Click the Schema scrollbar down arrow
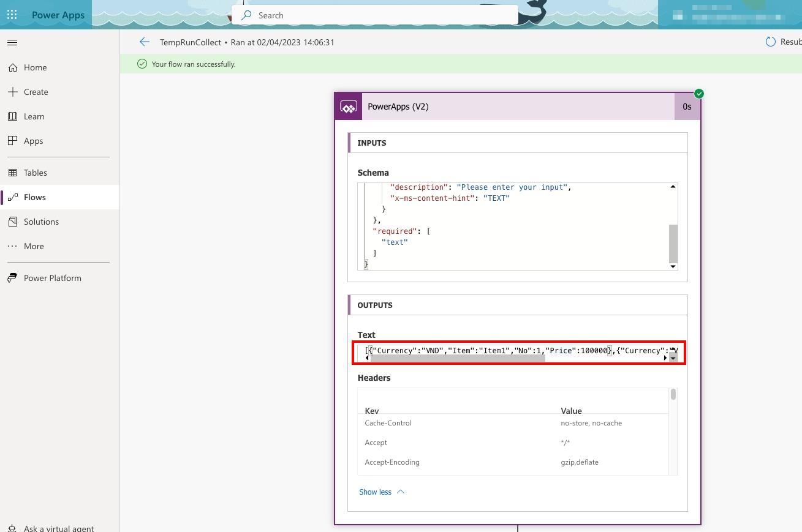Screen dimensions: 802x532 pos(673,266)
